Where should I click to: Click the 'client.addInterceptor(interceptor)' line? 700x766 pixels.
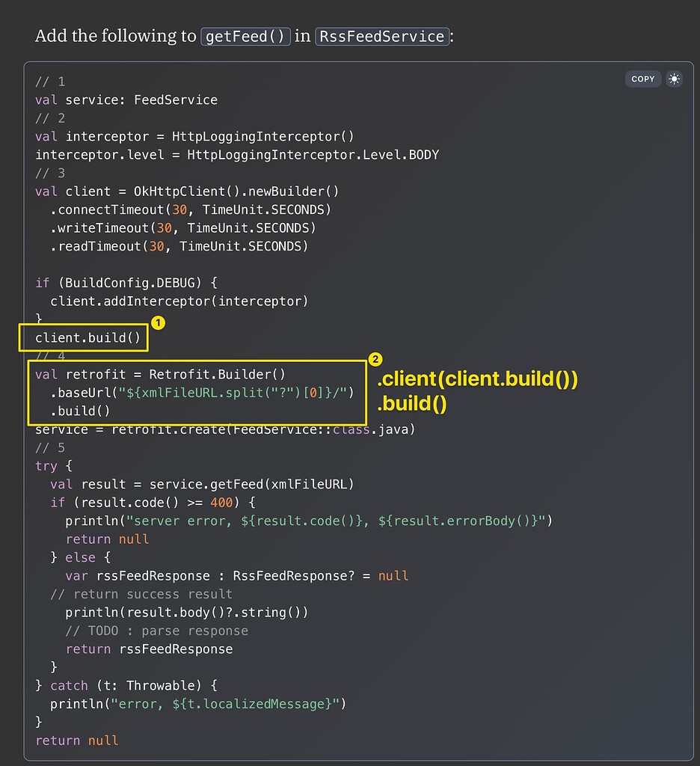[x=179, y=301]
